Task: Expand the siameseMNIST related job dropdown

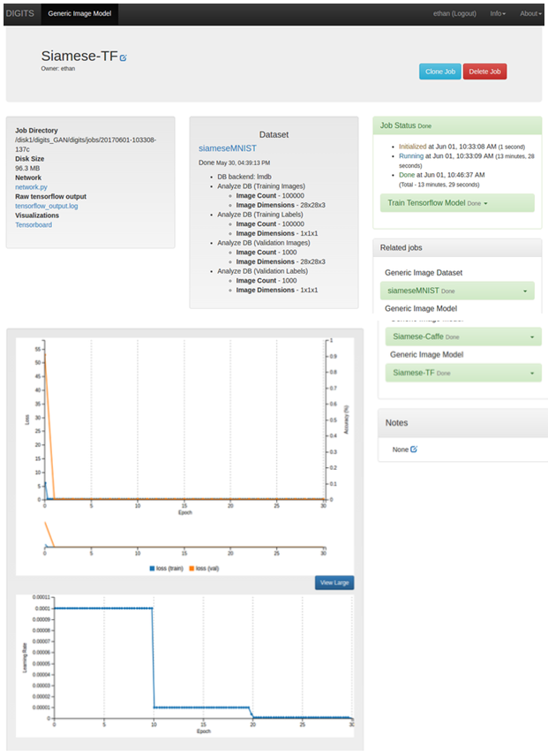Action: [x=459, y=291]
